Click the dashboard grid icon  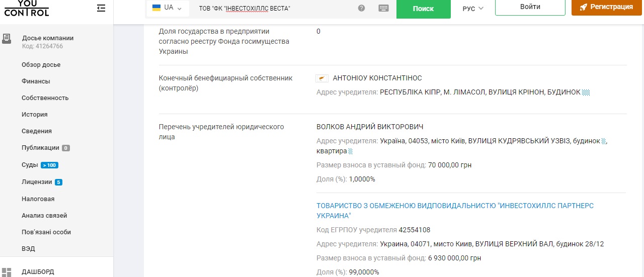point(7,272)
